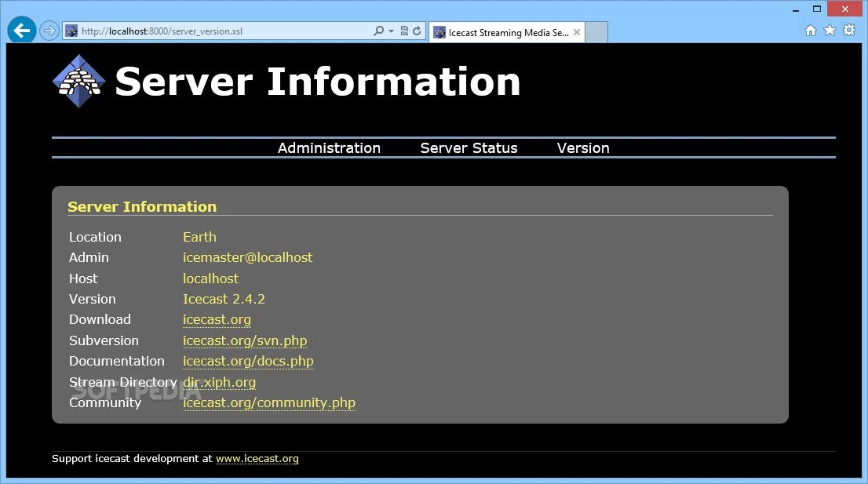Open the Administration menu link
868x484 pixels.
(329, 148)
